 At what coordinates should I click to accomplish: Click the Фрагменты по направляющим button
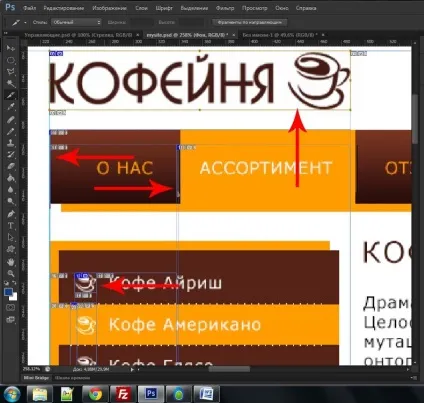[x=250, y=22]
